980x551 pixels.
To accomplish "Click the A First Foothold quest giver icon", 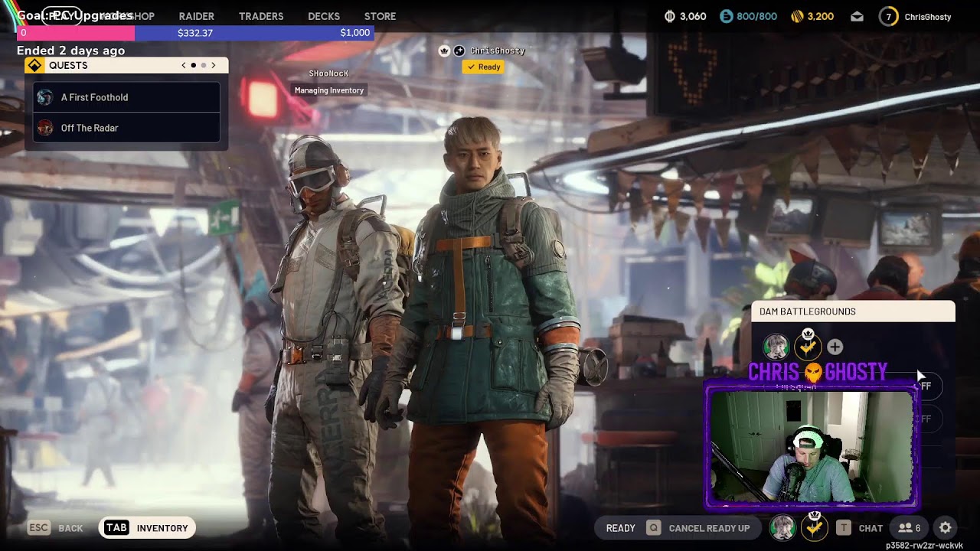I will pyautogui.click(x=45, y=97).
